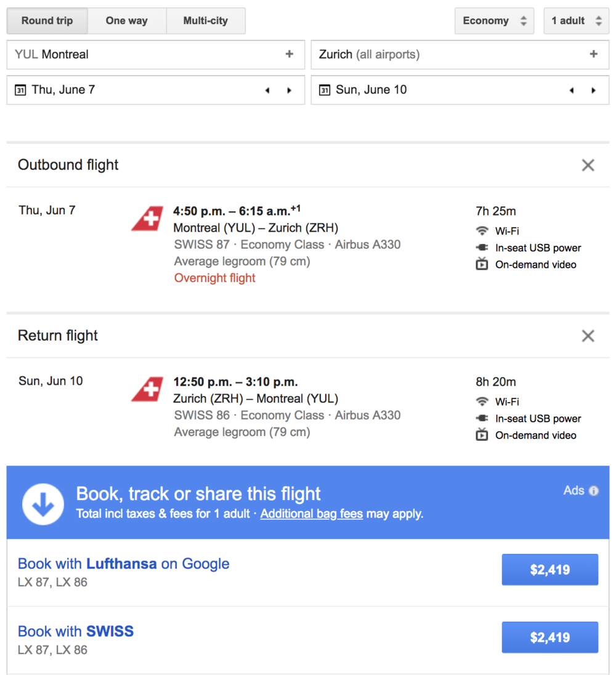The image size is (616, 675).
Task: Open the 1 adult passengers dropdown
Action: tap(576, 21)
